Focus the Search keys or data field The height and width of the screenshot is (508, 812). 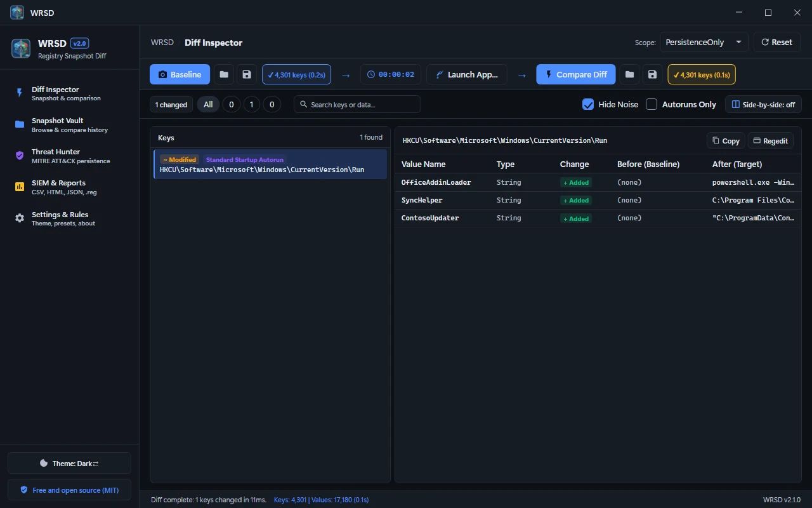tap(357, 104)
